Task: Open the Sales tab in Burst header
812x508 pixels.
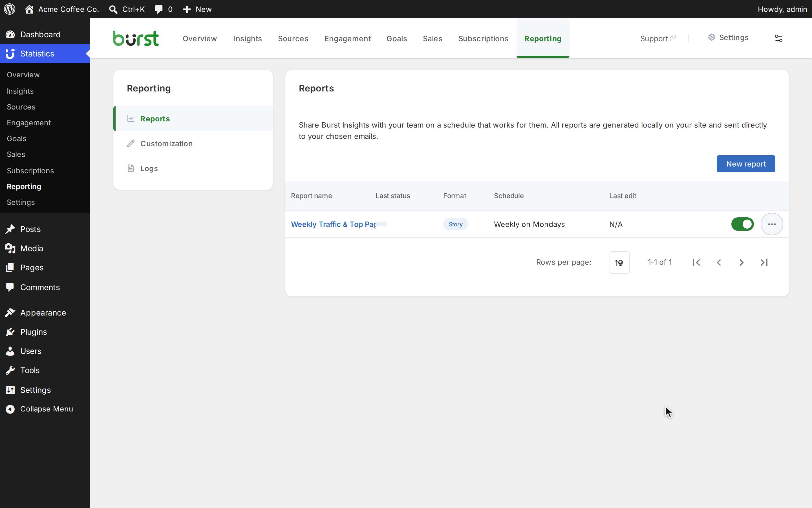Action: point(433,39)
